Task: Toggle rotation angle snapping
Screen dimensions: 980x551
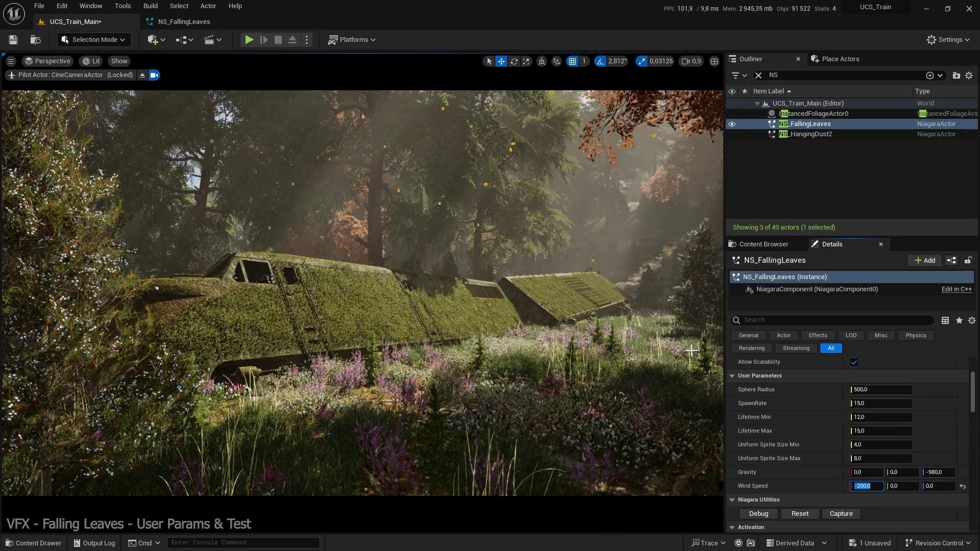Action: pos(600,61)
